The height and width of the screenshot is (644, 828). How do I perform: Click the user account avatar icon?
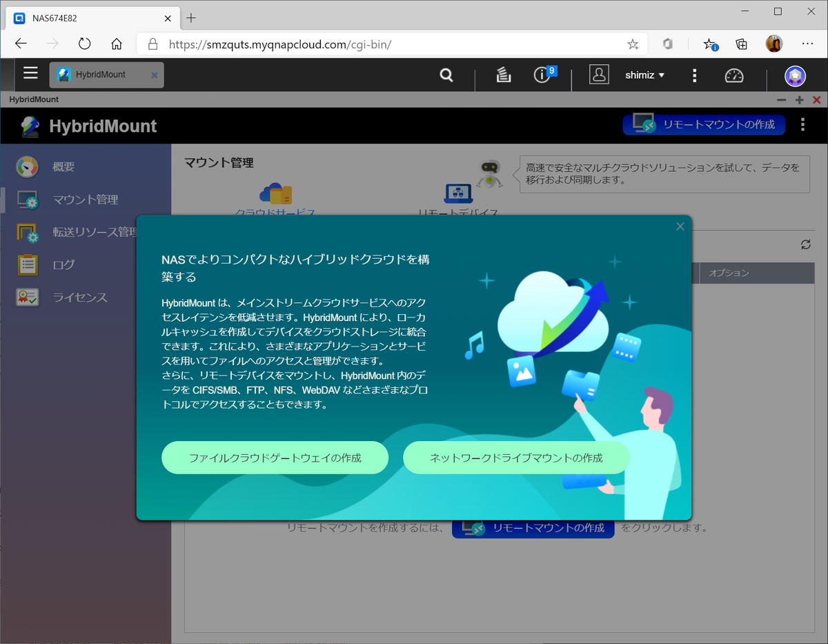point(599,75)
